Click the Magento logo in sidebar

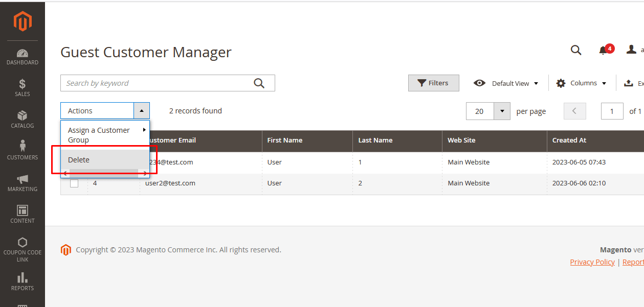point(23,21)
